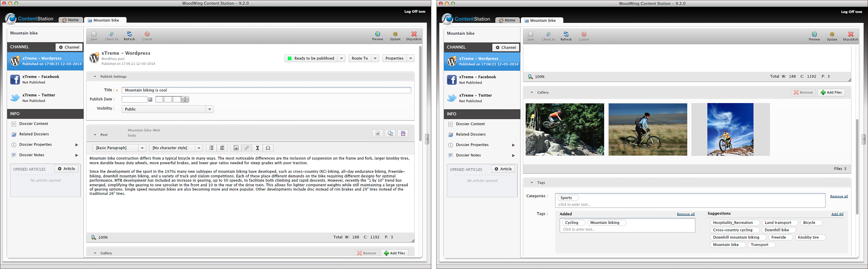Click the insert image icon in the editor toolbar
Image resolution: width=868 pixels, height=269 pixels.
[x=236, y=148]
